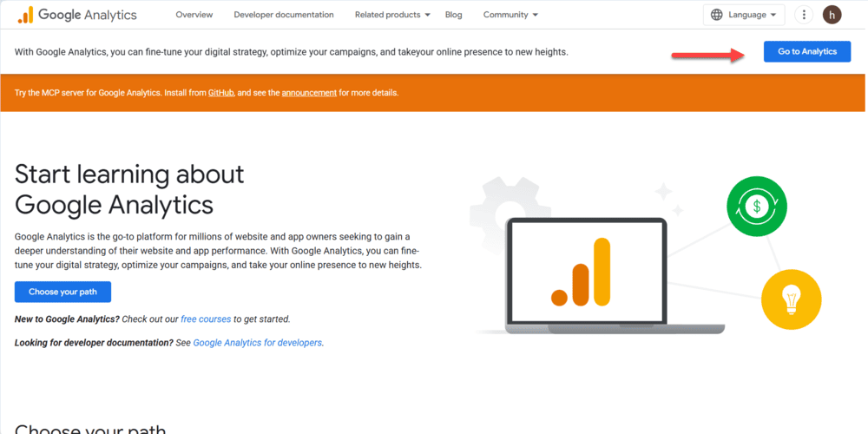Go to the Overview nav item

(x=194, y=15)
